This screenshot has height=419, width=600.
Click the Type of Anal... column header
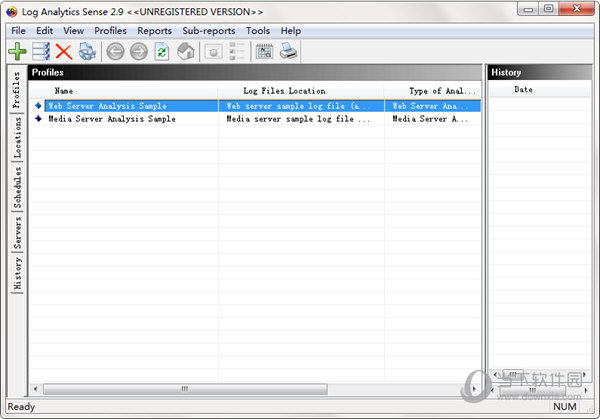(x=432, y=91)
